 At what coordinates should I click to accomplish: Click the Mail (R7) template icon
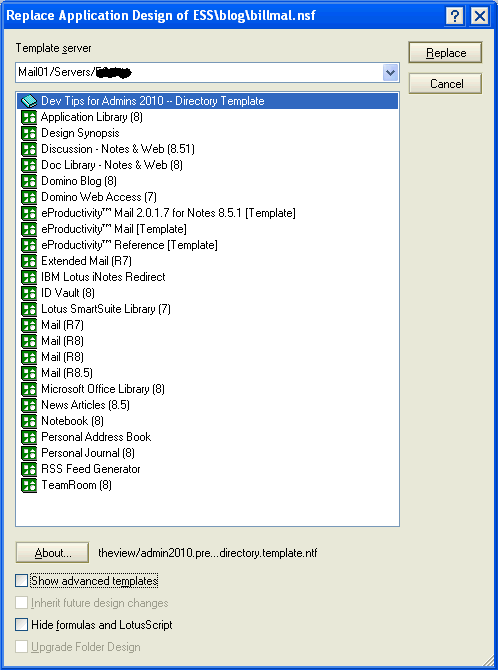click(x=29, y=325)
